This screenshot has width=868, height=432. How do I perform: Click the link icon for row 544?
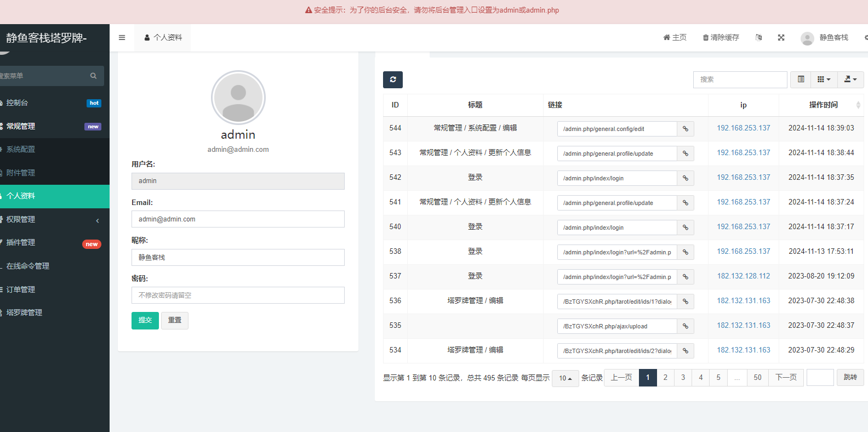pos(685,129)
